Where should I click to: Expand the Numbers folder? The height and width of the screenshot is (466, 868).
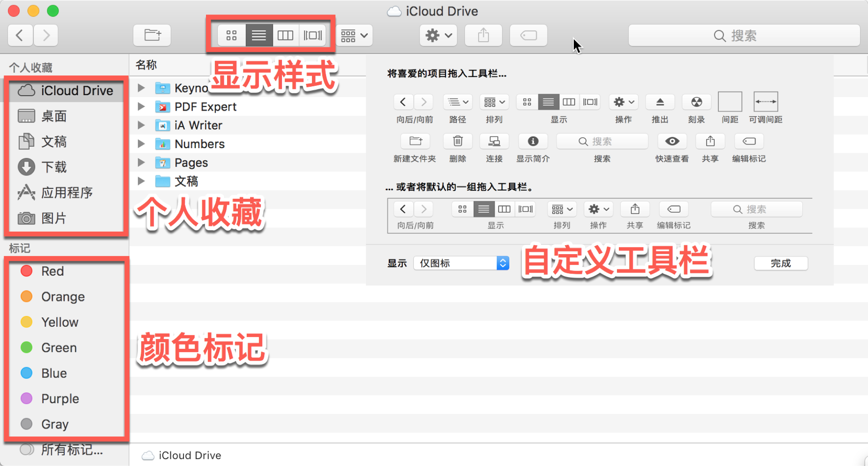click(x=141, y=144)
